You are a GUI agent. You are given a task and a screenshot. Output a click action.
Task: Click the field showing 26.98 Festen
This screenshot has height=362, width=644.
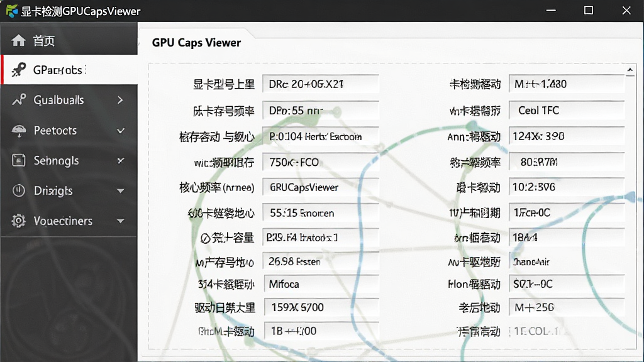click(320, 261)
